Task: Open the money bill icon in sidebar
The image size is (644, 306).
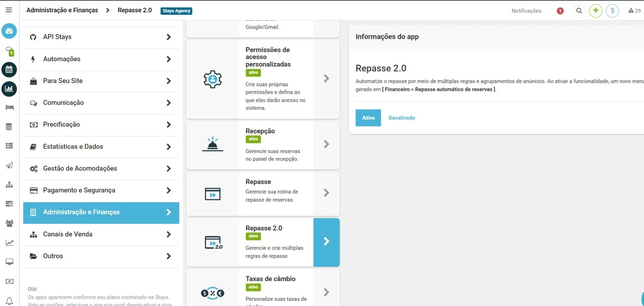Action: [10, 281]
